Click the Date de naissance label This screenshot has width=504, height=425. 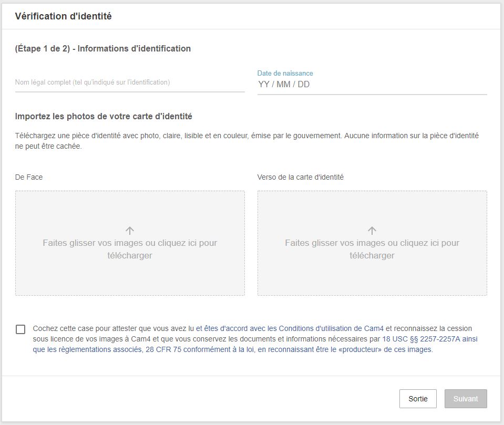(285, 74)
